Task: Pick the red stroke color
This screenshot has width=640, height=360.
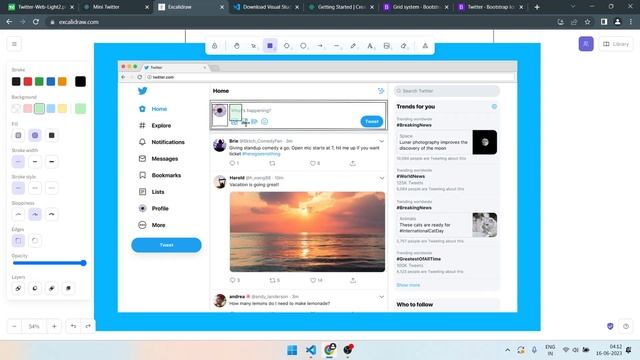Action: [x=28, y=82]
